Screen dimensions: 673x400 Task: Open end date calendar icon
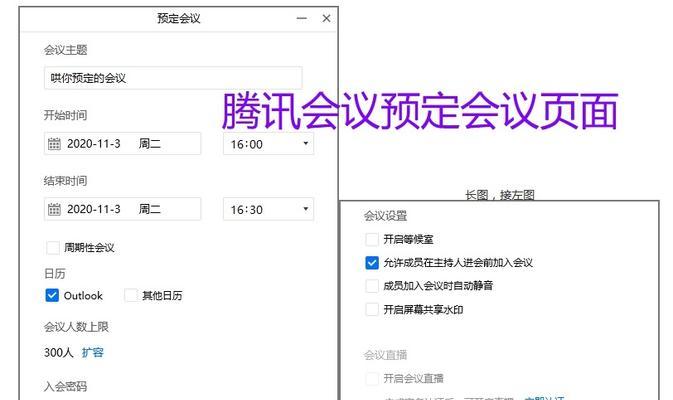54,209
